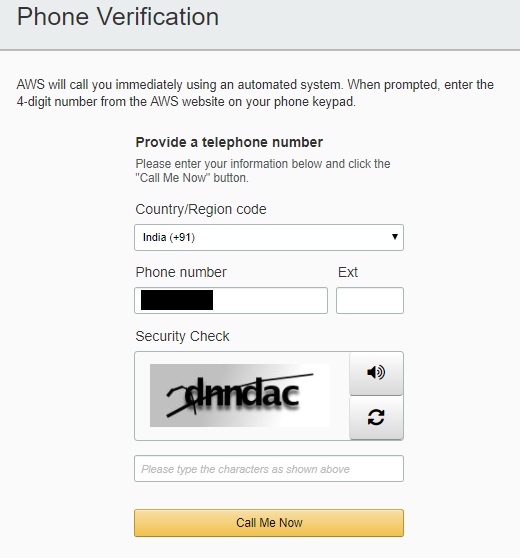This screenshot has height=558, width=520.
Task: Click the 'Please enter your information below' text
Action: (x=263, y=164)
